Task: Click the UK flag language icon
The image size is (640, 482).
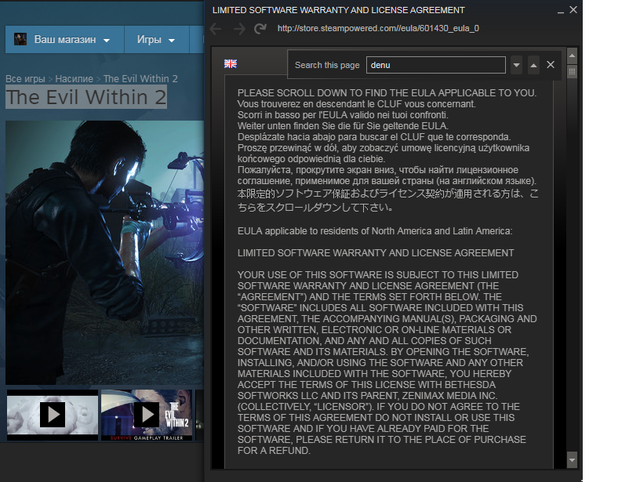Action: point(230,64)
